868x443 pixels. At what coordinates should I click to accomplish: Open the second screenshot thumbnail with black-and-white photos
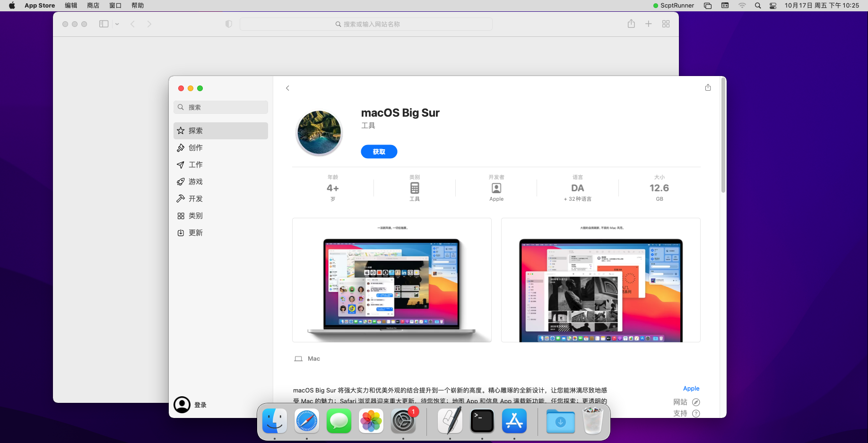601,280
